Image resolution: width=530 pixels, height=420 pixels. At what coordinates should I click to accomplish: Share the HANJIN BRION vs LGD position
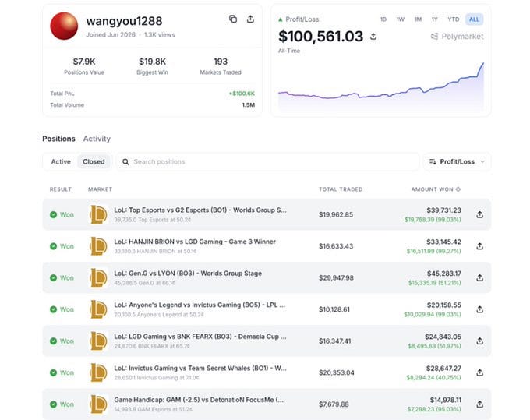point(479,246)
